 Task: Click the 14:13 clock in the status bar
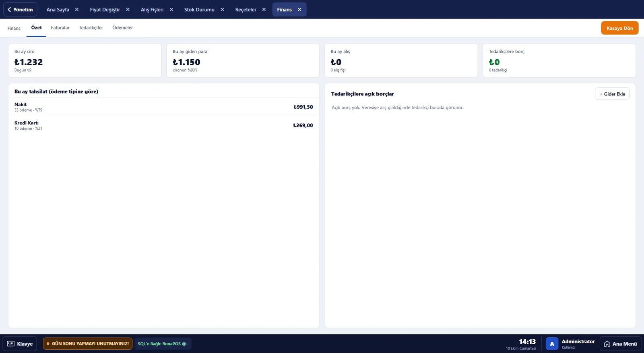click(527, 342)
